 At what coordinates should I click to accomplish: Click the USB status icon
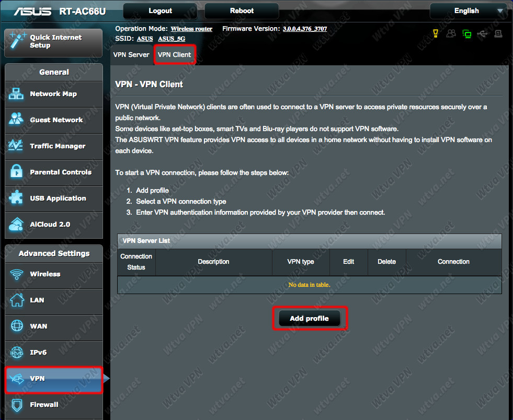point(482,33)
